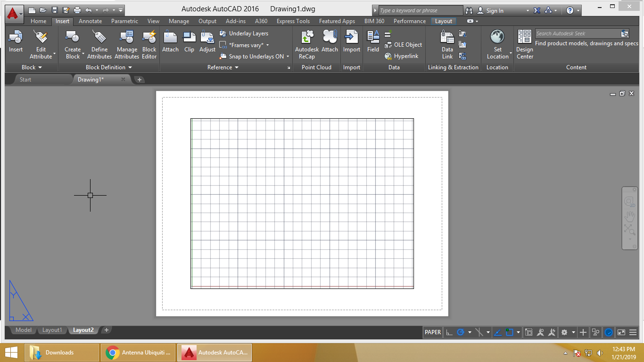Screen dimensions: 644x362
Task: Toggle Isolate Objects in status bar
Action: (x=596, y=332)
